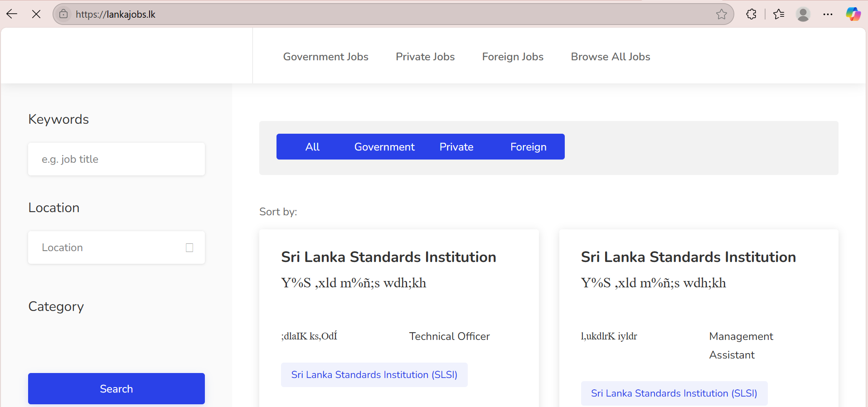Viewport: 868px width, 407px height.
Task: Switch to the Foreign filter tab
Action: pos(528,147)
